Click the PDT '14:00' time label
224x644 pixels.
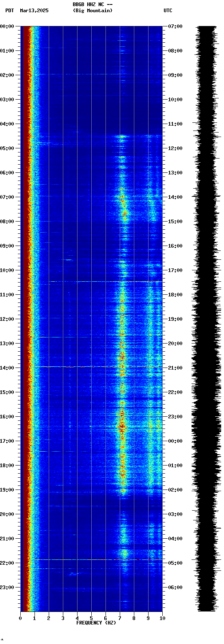coord(7,368)
